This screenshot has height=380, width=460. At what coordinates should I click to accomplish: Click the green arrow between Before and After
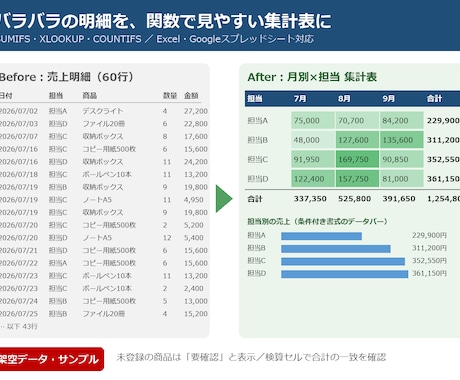[x=224, y=199]
